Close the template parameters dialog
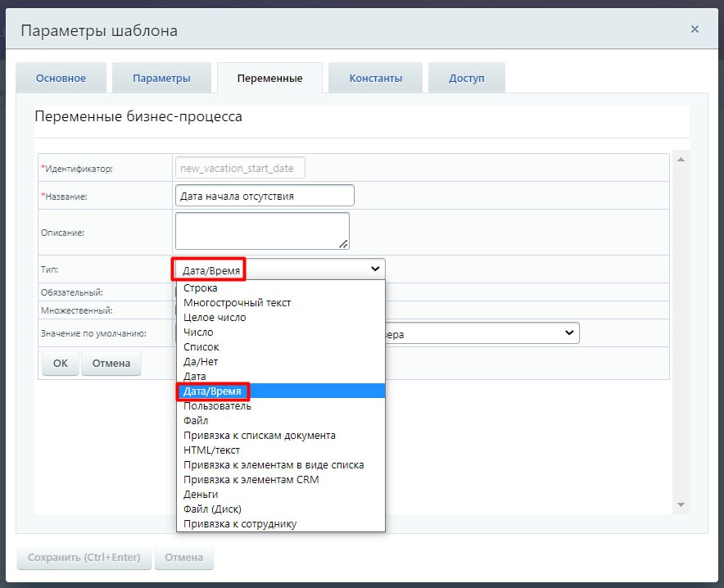The height and width of the screenshot is (588, 724). [x=695, y=29]
